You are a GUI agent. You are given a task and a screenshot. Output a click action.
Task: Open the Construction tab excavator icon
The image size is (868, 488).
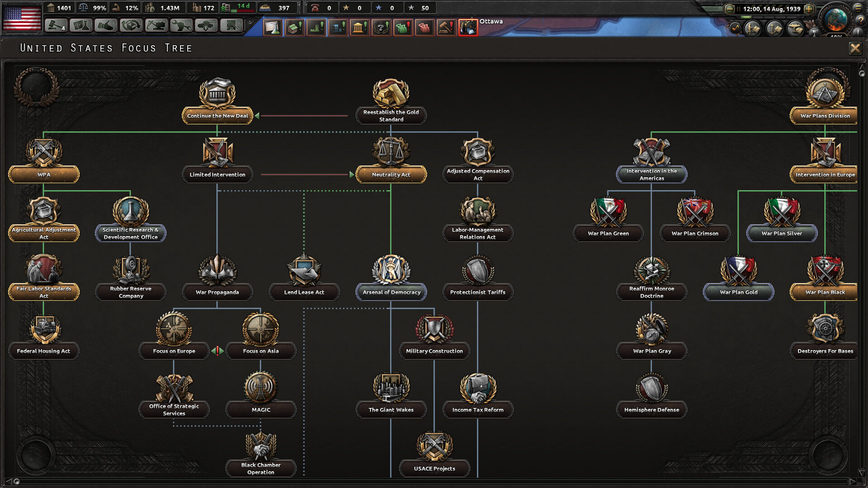(x=156, y=25)
